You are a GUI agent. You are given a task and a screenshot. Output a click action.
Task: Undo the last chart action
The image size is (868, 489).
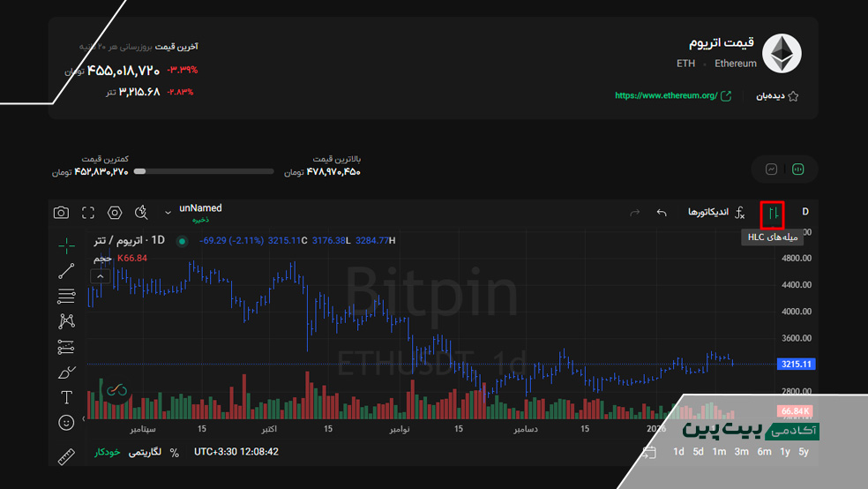(662, 213)
